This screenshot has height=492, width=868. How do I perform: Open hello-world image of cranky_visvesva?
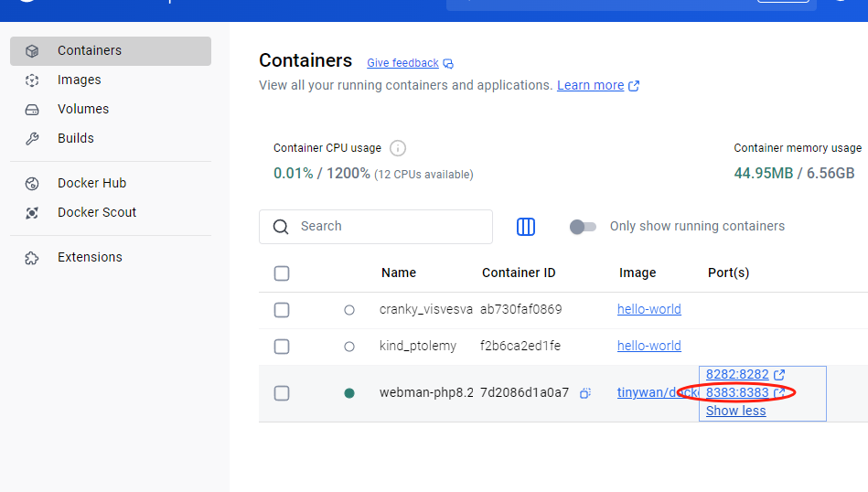648,309
